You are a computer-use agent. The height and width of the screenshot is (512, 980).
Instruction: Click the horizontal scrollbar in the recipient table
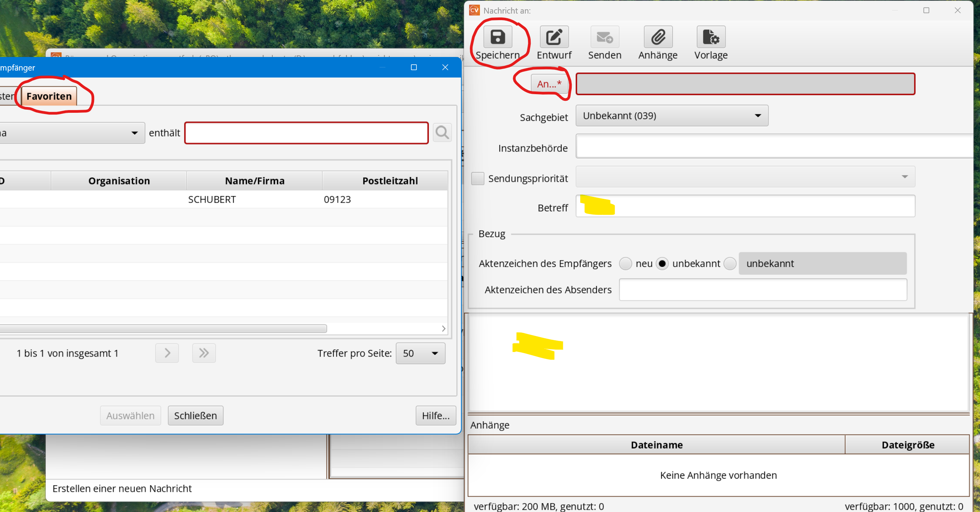coord(163,329)
